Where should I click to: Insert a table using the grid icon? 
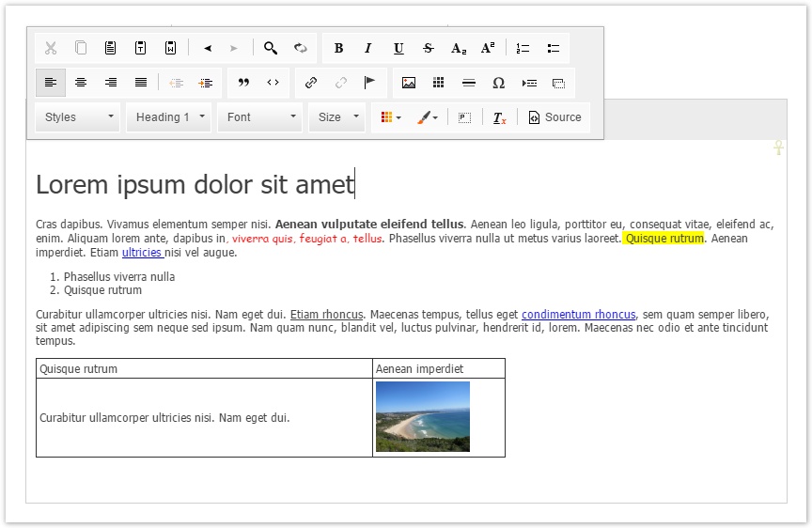coord(439,83)
